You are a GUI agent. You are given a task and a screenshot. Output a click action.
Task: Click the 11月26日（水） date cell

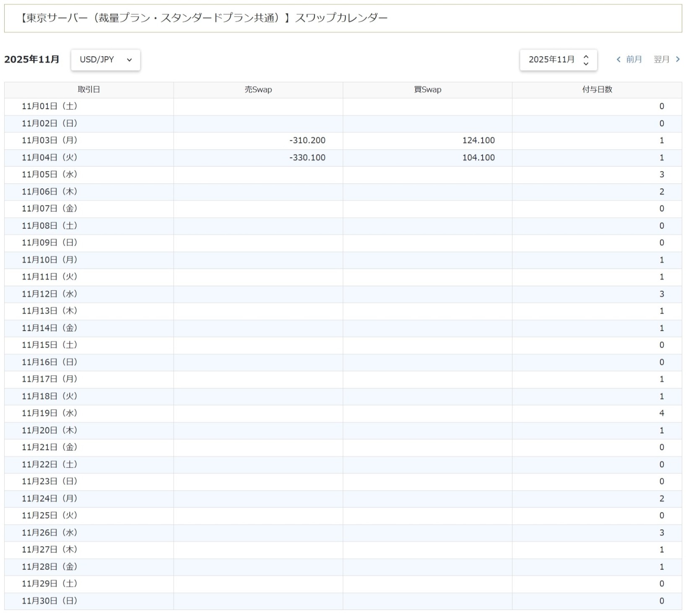89,533
